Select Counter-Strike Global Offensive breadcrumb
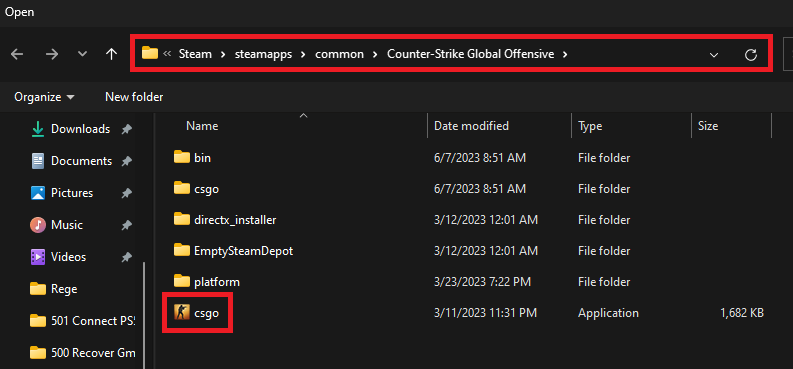The width and height of the screenshot is (793, 369). 470,54
